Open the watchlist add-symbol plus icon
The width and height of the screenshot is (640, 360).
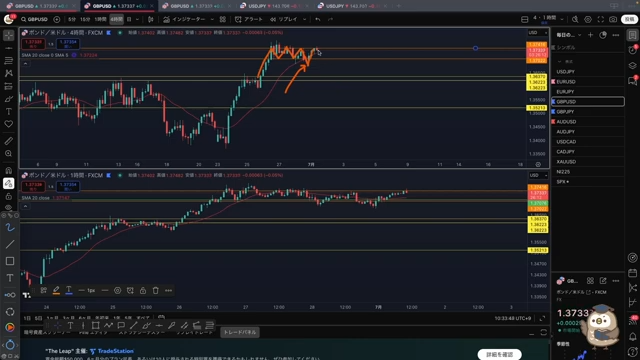click(x=590, y=35)
